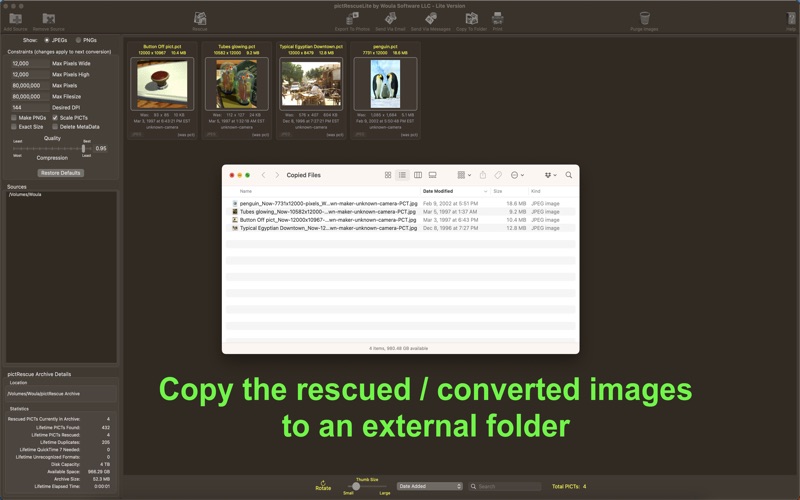Viewport: 800px width, 500px height.
Task: Select the Button Off pict_Now JPEG file row
Action: [401, 220]
